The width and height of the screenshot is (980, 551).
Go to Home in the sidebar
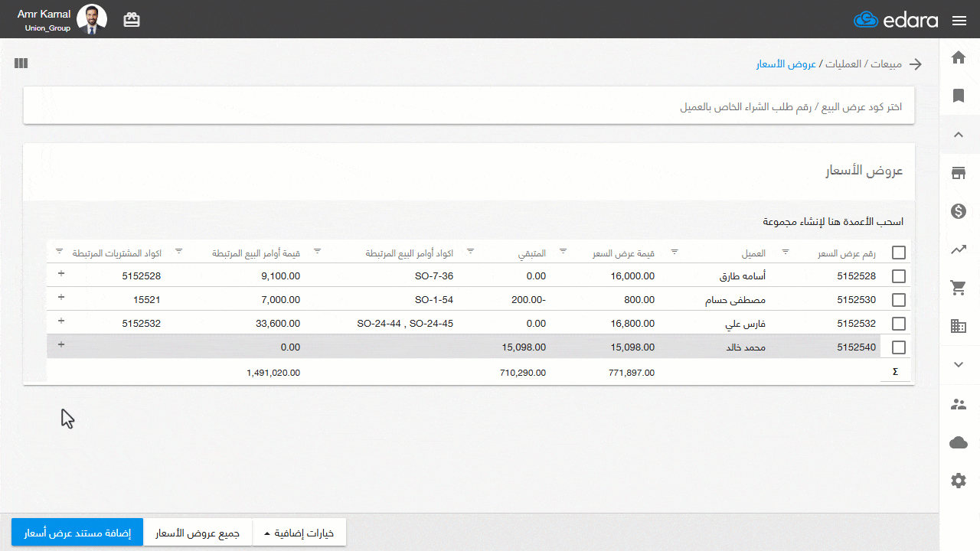tap(959, 57)
